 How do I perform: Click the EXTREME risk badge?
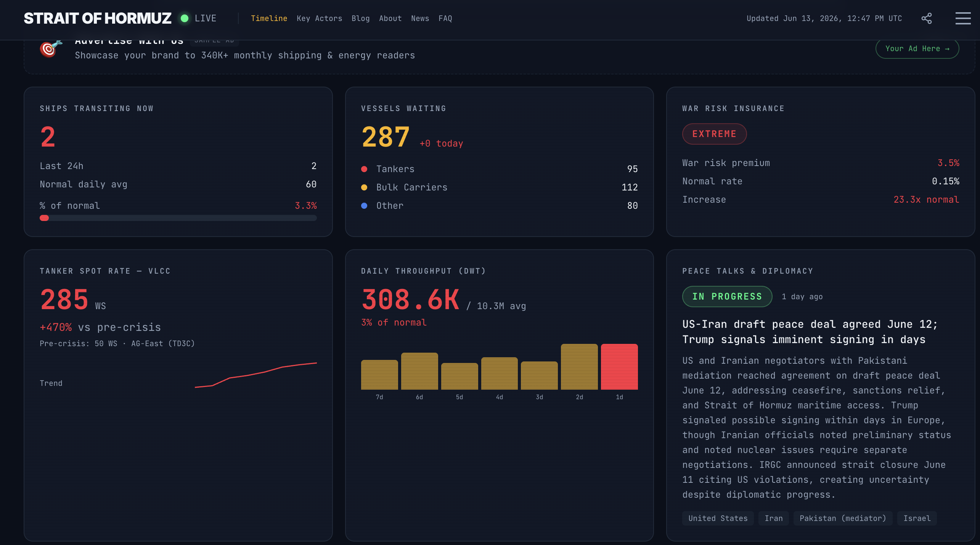[x=714, y=134]
